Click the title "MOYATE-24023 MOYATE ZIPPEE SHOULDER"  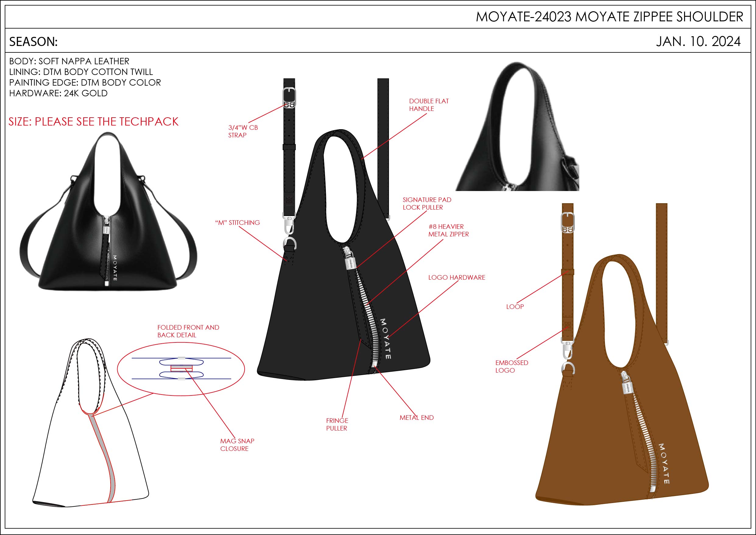[609, 17]
